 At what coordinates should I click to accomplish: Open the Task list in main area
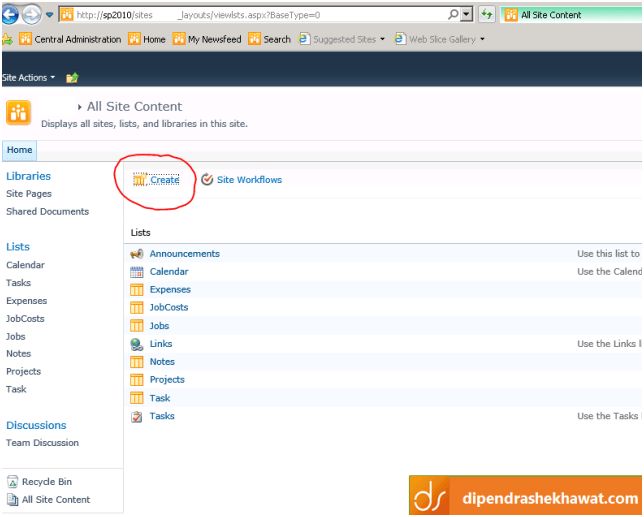[x=160, y=398]
